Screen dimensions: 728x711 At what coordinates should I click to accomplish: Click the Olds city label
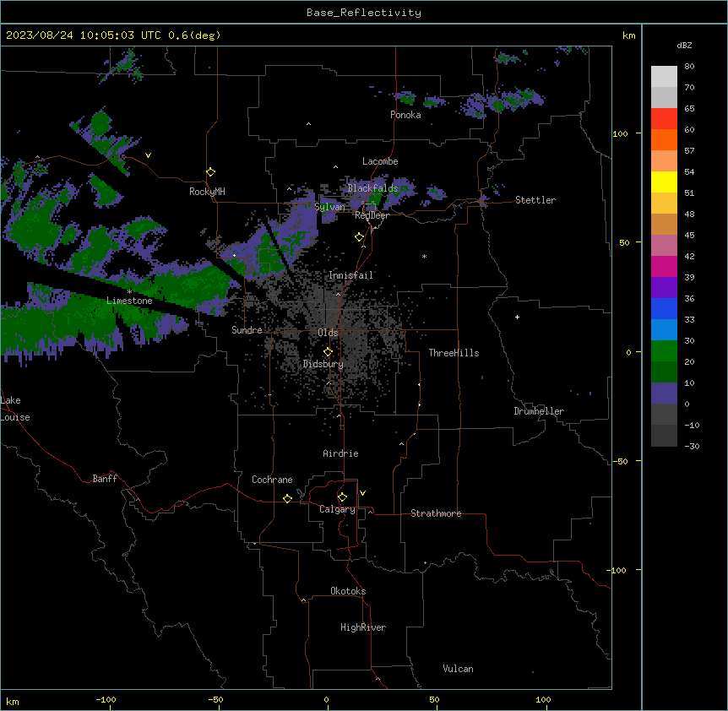[328, 333]
